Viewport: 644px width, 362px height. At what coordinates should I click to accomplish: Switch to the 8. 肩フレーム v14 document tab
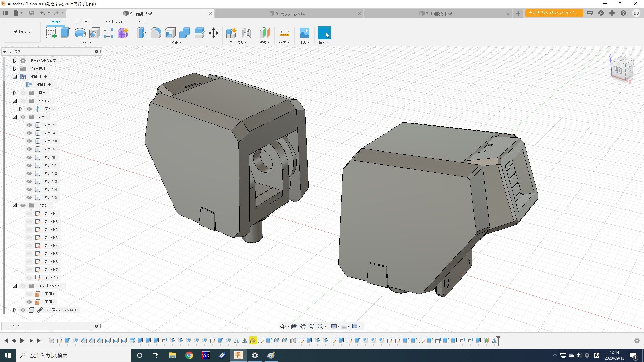(x=290, y=14)
